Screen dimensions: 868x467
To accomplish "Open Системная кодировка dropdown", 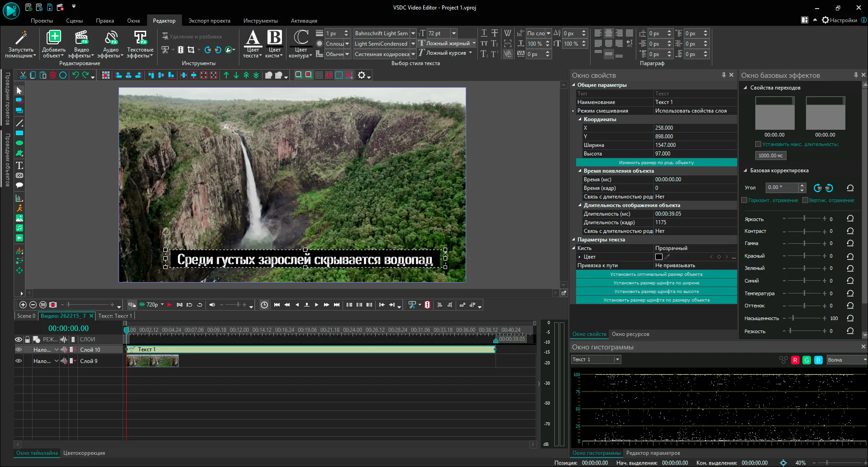I will click(x=413, y=54).
